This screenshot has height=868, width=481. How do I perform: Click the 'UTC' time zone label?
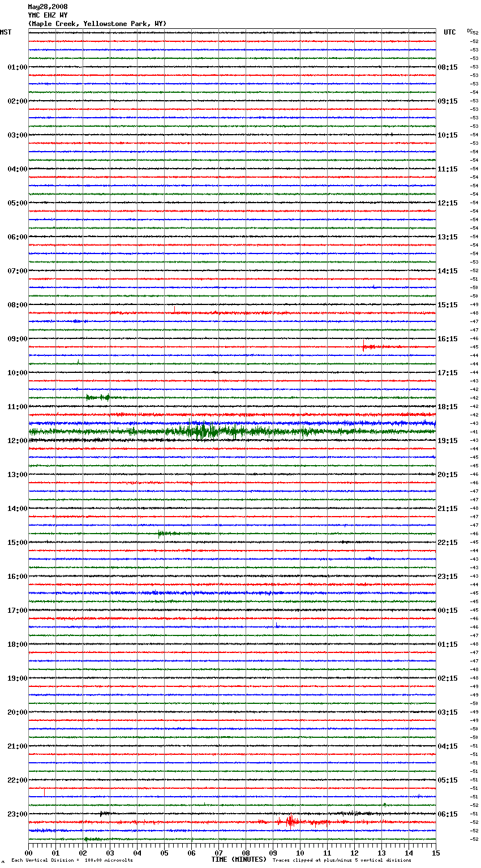[450, 32]
